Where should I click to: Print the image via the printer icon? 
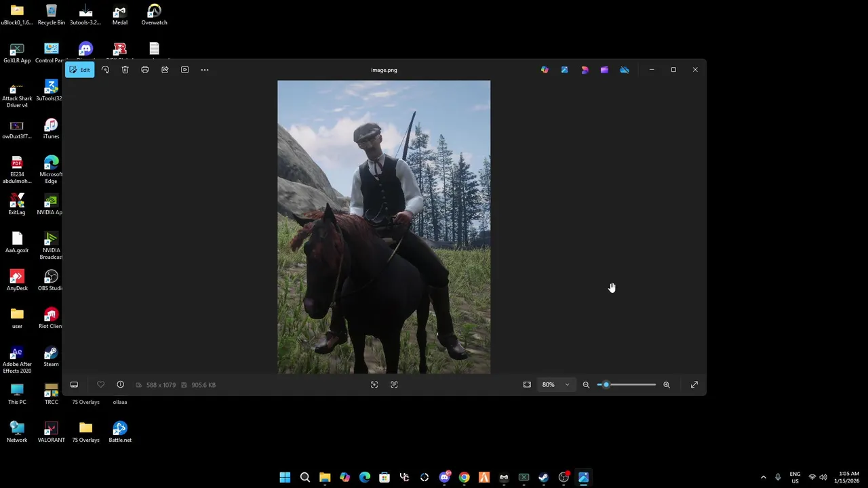[x=145, y=70]
